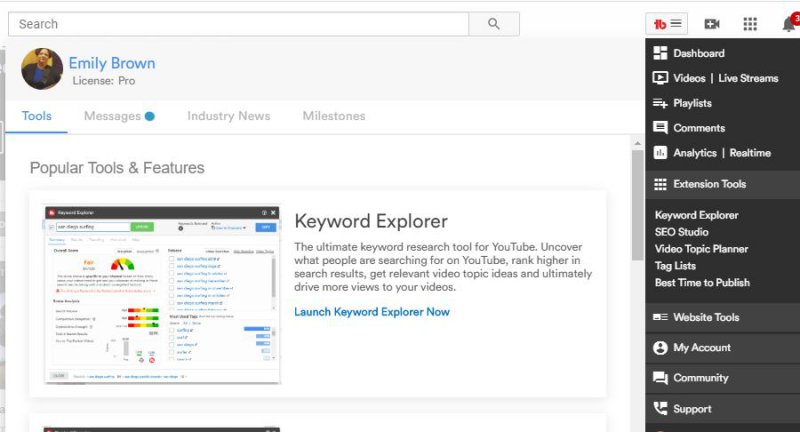Select Best Time to Publish
Viewport: 800px width, 432px height.
pos(702,283)
